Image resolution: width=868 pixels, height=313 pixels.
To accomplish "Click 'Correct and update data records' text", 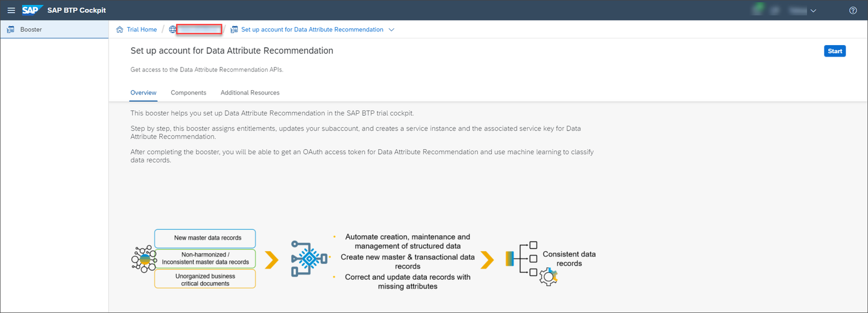I will (407, 282).
